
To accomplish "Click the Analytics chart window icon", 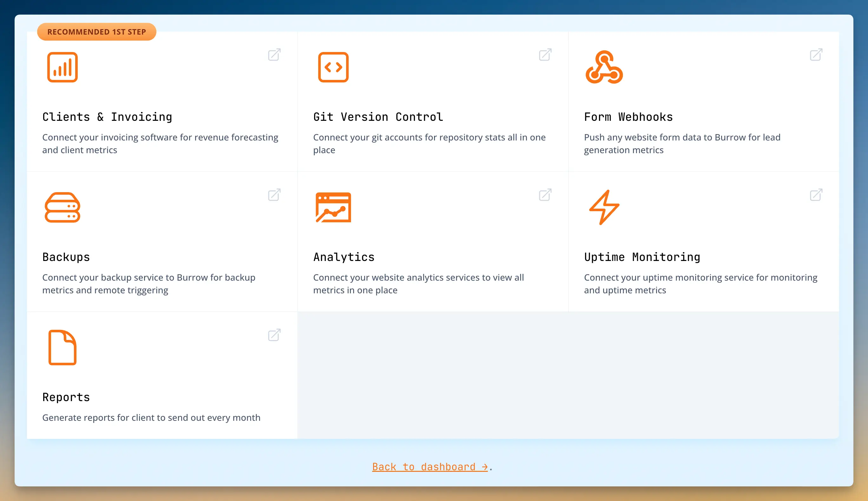I will tap(333, 207).
